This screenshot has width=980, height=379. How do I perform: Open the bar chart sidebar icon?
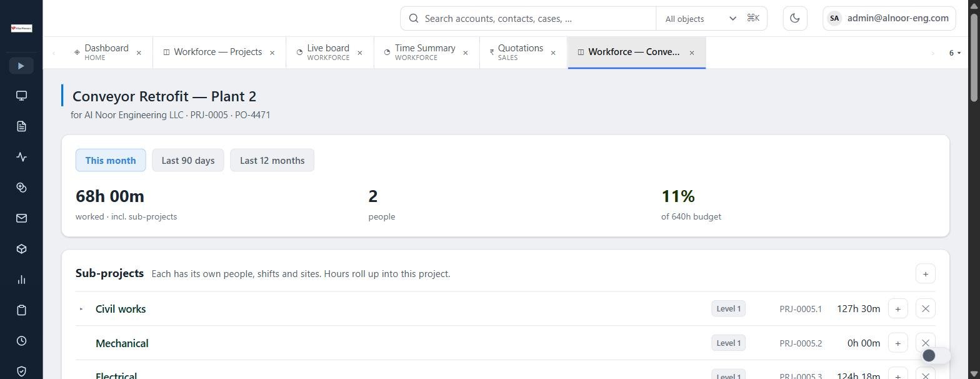[x=21, y=280]
